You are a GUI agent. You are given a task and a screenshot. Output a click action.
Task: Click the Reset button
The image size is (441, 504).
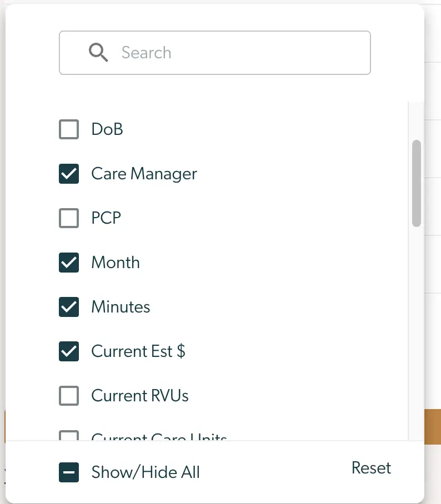[x=370, y=468]
